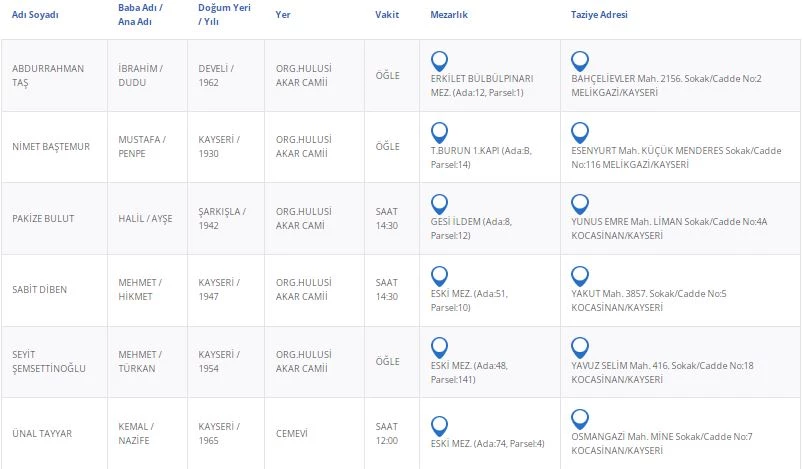This screenshot has width=803, height=469.
Task: Open map pin for Bahçelievler condolence address
Action: 579,61
